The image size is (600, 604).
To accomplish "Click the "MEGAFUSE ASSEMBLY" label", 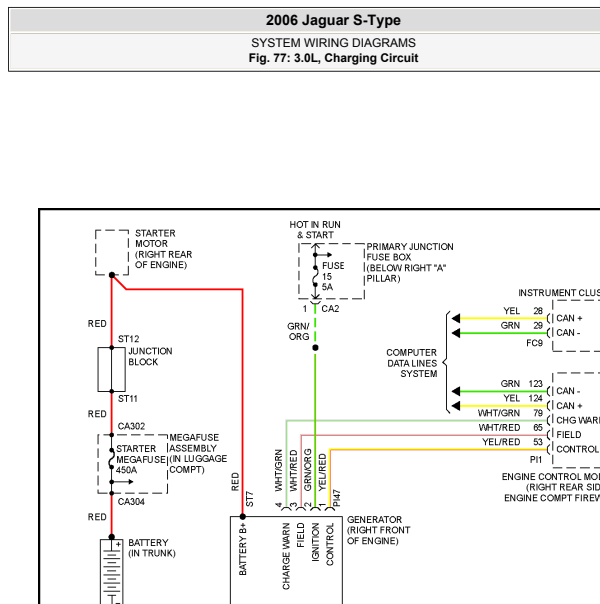I will pyautogui.click(x=194, y=443).
